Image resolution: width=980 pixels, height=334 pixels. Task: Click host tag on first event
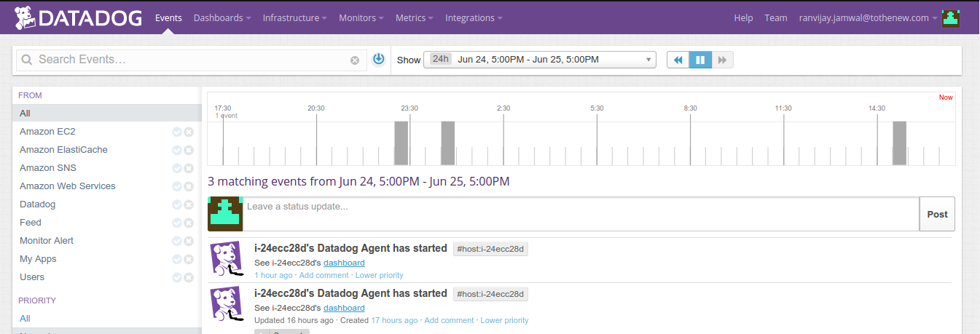click(x=490, y=250)
